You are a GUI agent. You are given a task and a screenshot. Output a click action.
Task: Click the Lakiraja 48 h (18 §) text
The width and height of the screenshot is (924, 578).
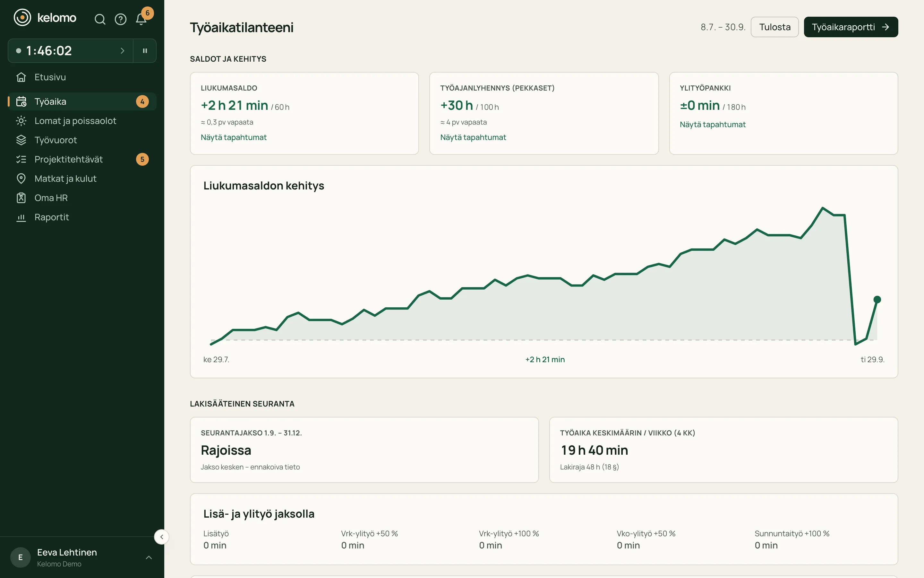point(589,467)
